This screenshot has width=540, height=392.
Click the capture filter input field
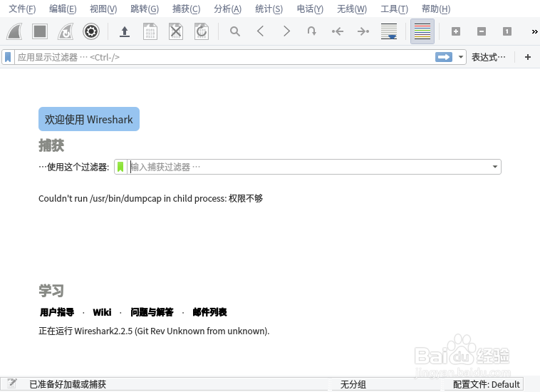[x=308, y=167]
